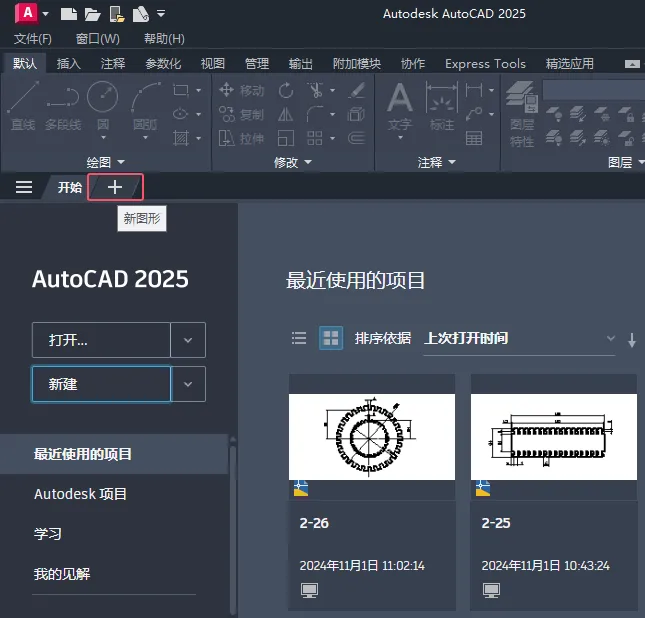Image resolution: width=645 pixels, height=618 pixels.
Task: Select the 开始 start tab
Action: (x=70, y=188)
